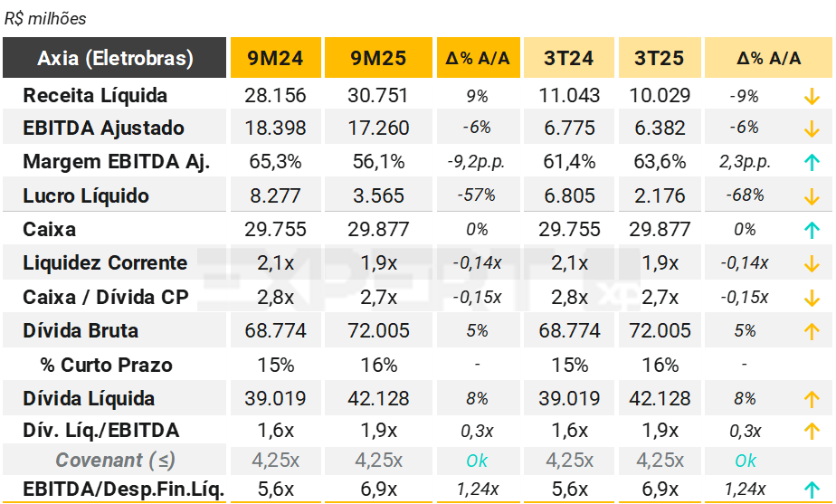This screenshot has width=836, height=504.
Task: Select the down arrow in Lucro Líquido row
Action: coord(812,196)
